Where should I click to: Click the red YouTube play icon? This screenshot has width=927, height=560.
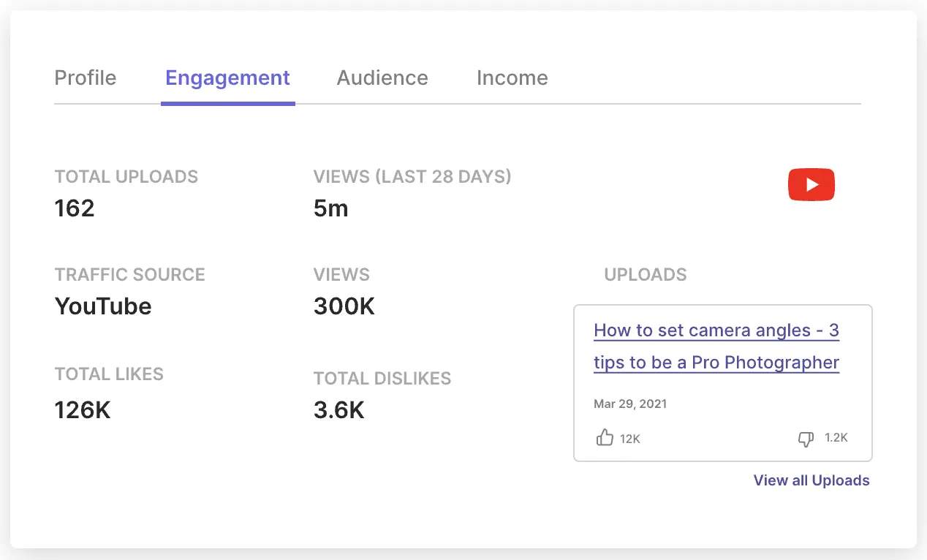click(x=811, y=184)
